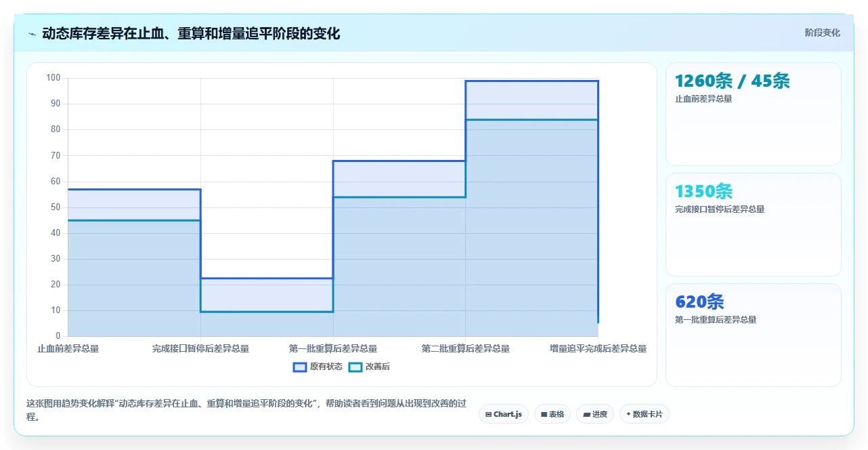Image resolution: width=868 pixels, height=450 pixels.
Task: Click the Chart.js tag chip
Action: pyautogui.click(x=503, y=414)
